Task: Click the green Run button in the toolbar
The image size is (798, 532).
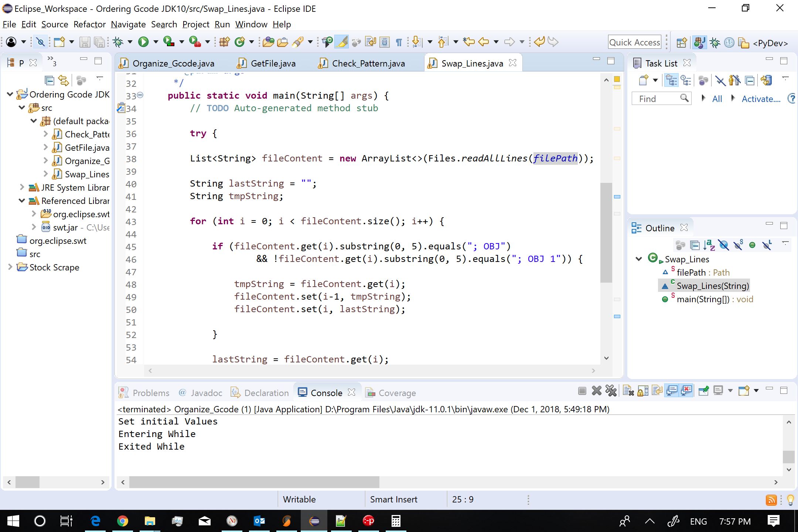Action: (x=143, y=42)
